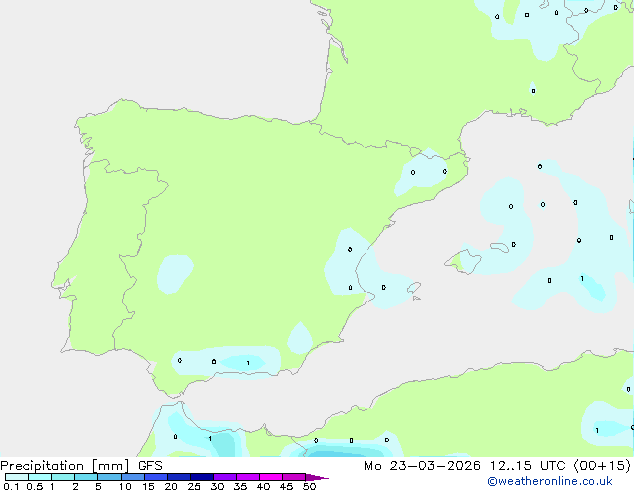Image resolution: width=634 pixels, height=490 pixels.
Task: Select the 2–5 mm legend color box
Action: 86,477
